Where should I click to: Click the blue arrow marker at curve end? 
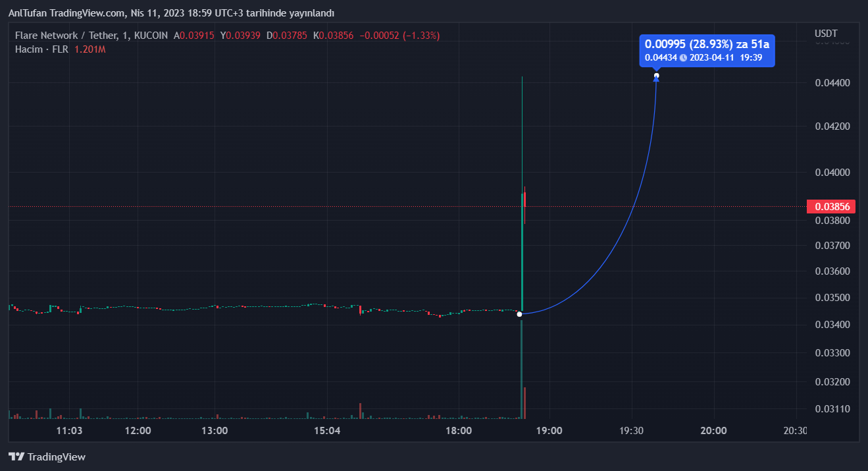click(x=656, y=79)
